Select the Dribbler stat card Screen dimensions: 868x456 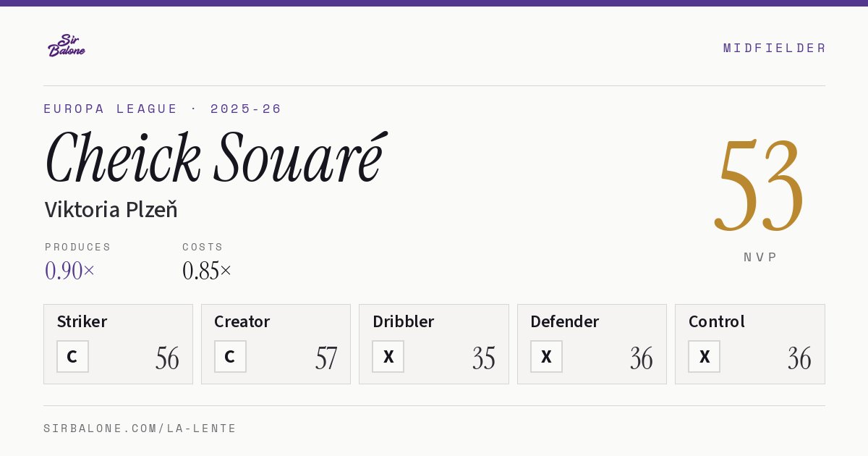(x=434, y=344)
